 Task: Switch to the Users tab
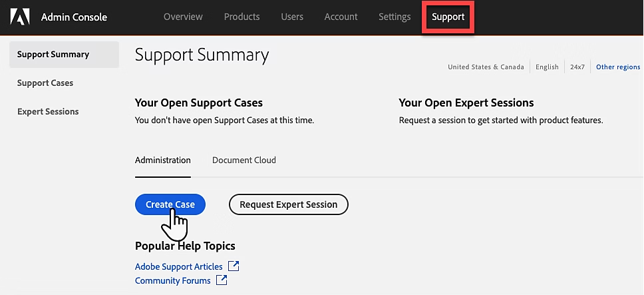coord(292,17)
